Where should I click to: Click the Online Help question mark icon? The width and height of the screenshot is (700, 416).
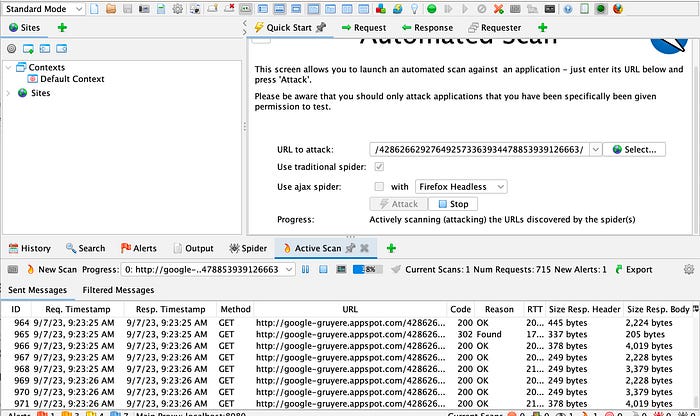567,8
